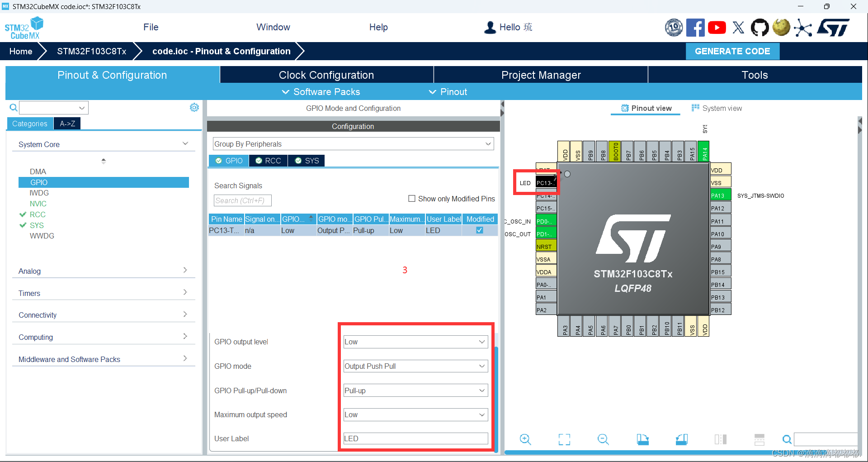Screen dimensions: 868x462
Task: Click the fit-to-screen icon under pinout
Action: [x=564, y=439]
